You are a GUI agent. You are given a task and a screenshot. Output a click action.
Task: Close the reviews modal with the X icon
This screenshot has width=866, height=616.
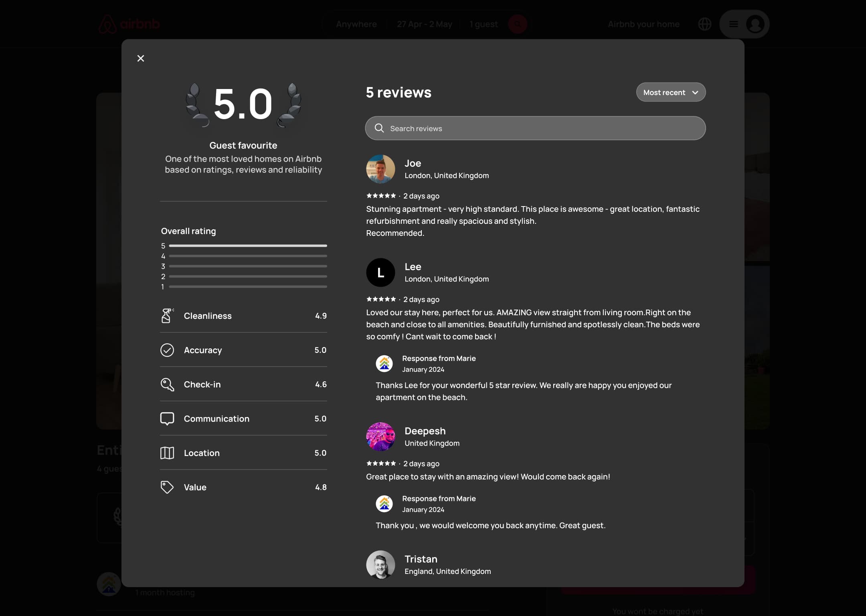tap(140, 59)
